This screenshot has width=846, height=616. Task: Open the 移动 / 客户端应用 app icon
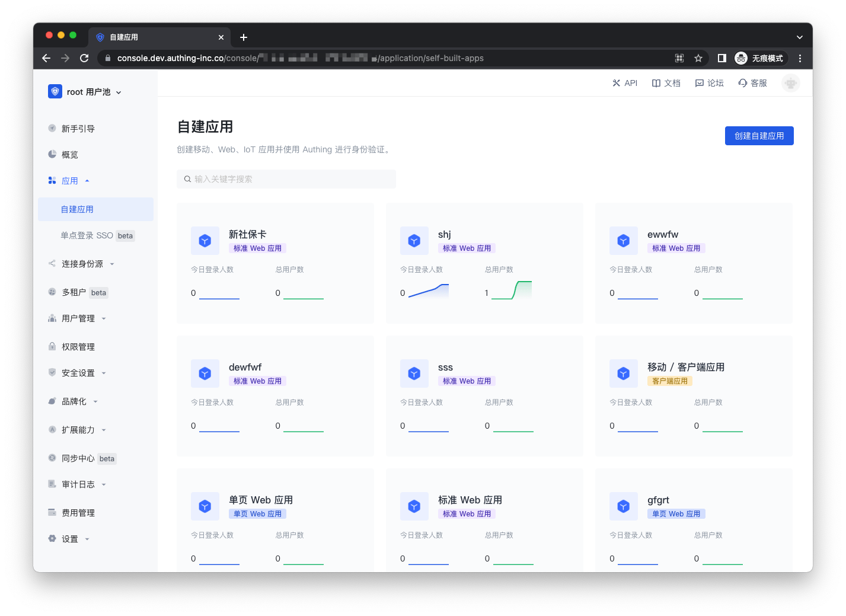[624, 374]
